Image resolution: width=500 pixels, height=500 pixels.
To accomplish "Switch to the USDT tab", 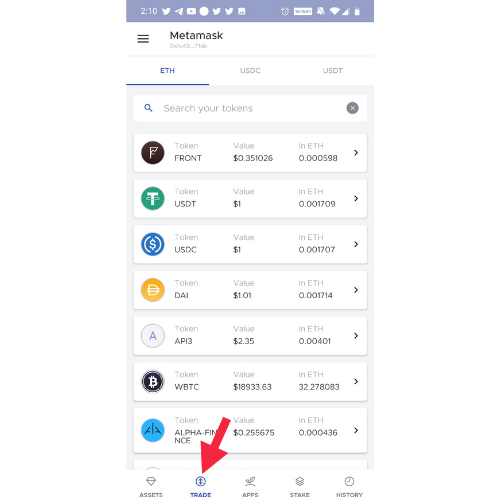I will pos(332,71).
